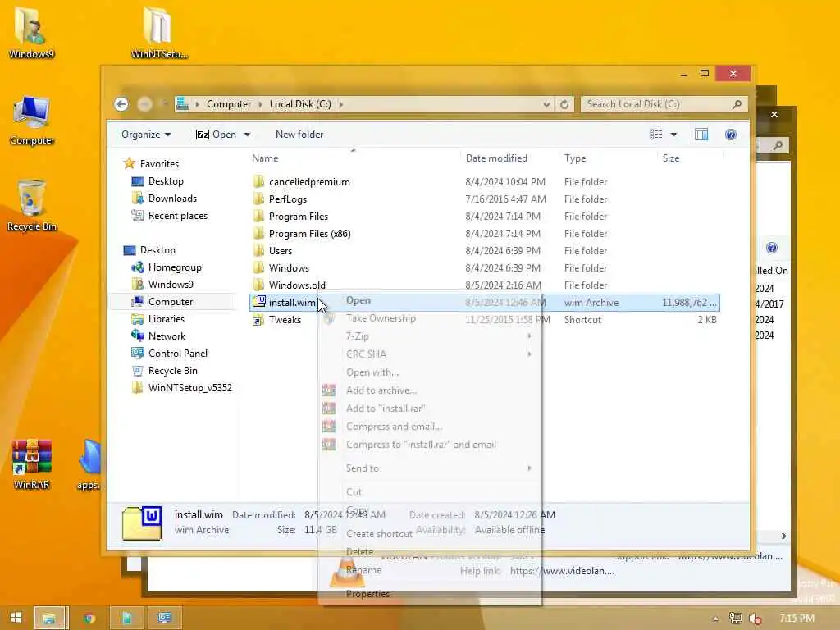Select Open with... in context menu

pos(430,372)
